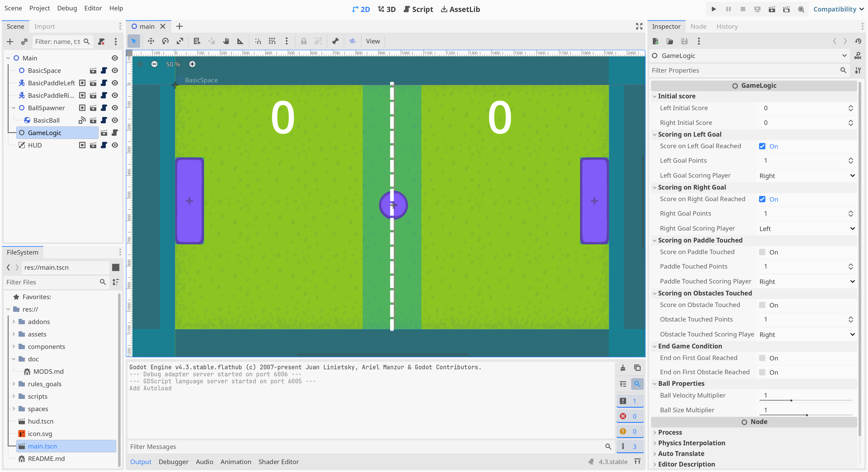Run the current scene clapper icon
This screenshot has height=472, width=868.
coord(772,9)
